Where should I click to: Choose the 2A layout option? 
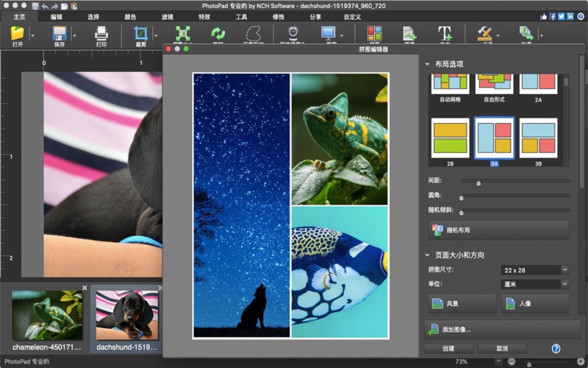tap(538, 84)
